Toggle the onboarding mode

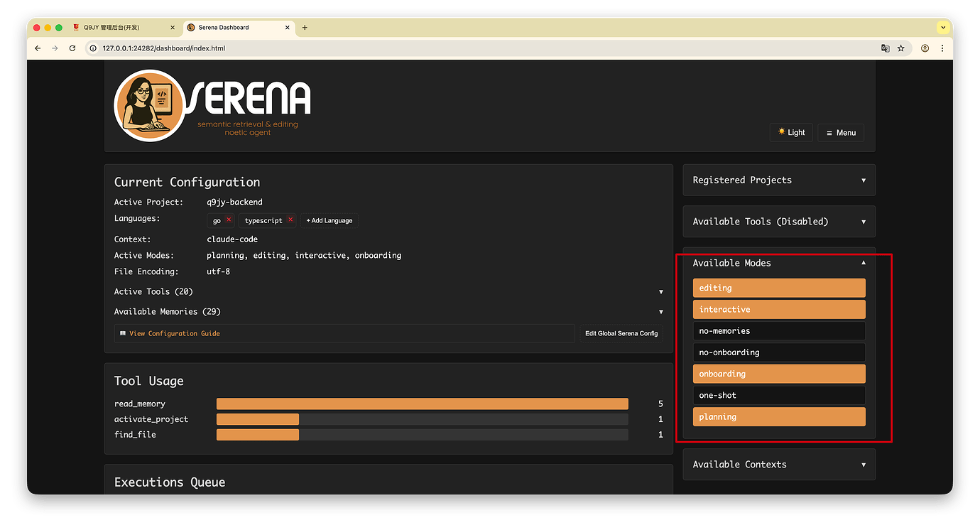pos(779,374)
